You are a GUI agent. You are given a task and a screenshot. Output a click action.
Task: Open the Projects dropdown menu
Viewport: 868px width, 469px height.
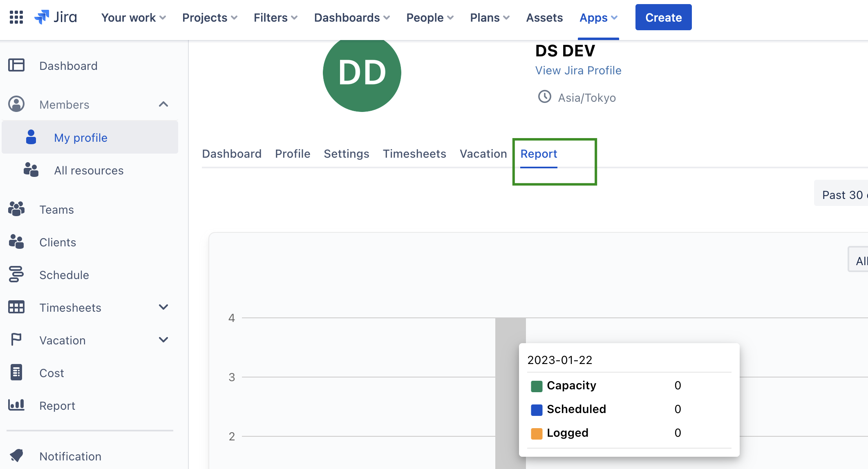point(210,18)
